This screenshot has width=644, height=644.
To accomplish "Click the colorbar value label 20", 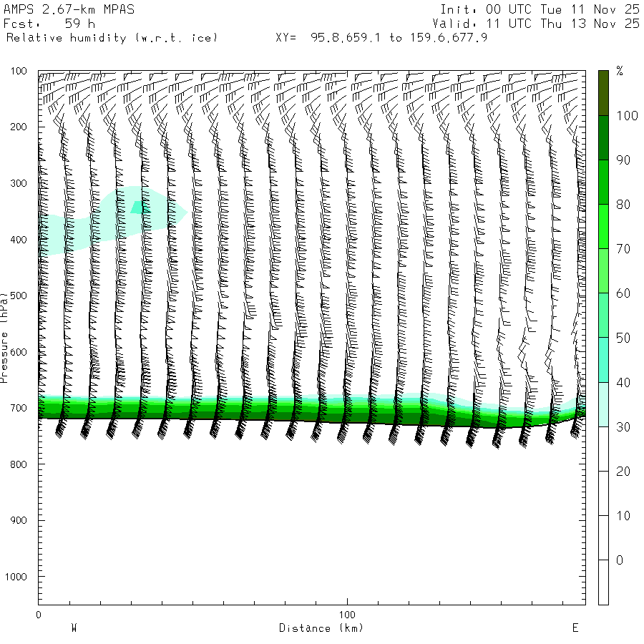I will [x=623, y=471].
